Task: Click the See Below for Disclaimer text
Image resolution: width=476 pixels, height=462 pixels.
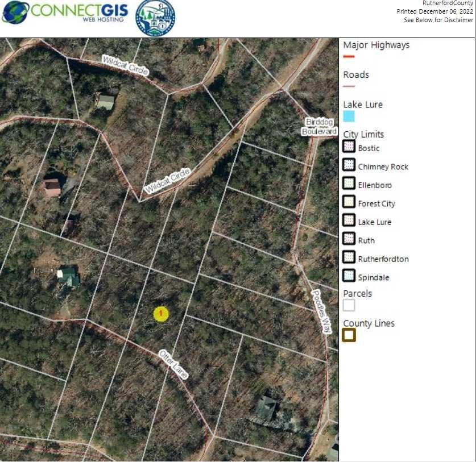Action: click(438, 20)
